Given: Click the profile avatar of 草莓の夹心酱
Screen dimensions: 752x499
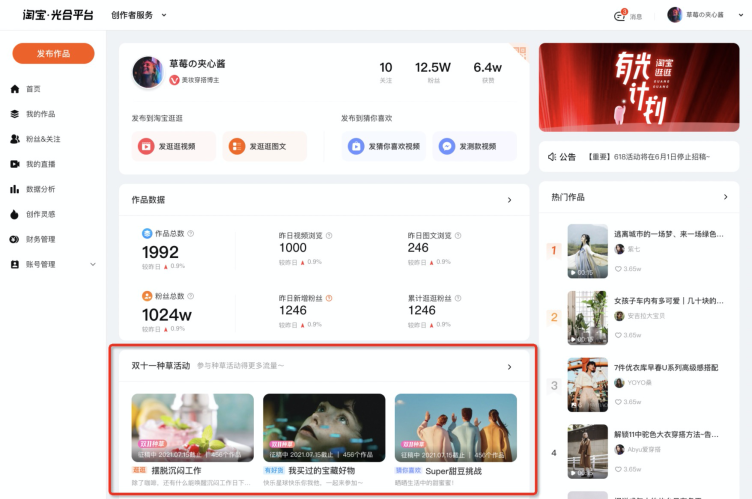Looking at the screenshot, I should [148, 72].
